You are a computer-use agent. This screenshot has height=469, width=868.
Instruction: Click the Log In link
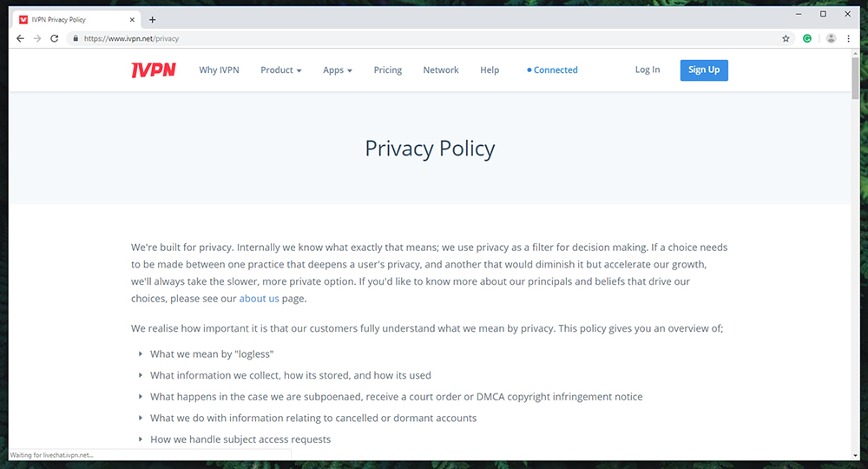click(x=648, y=69)
